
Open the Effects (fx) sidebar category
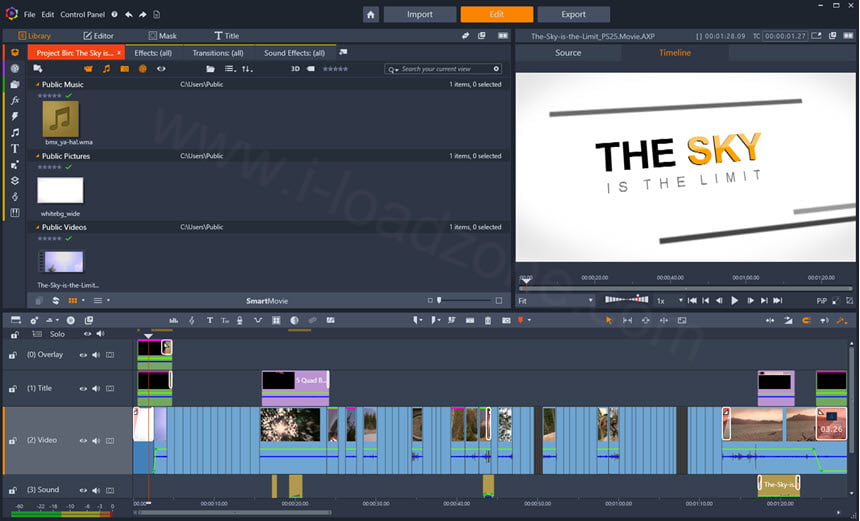tap(15, 100)
